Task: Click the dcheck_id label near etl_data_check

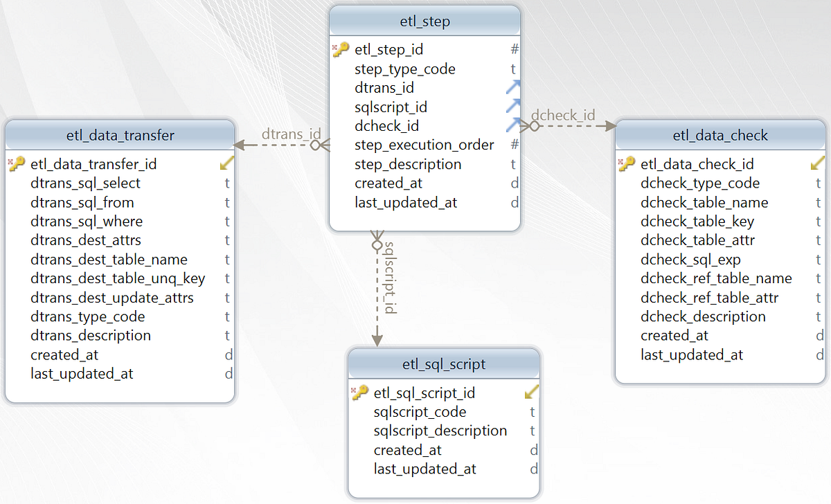Action: coord(564,115)
